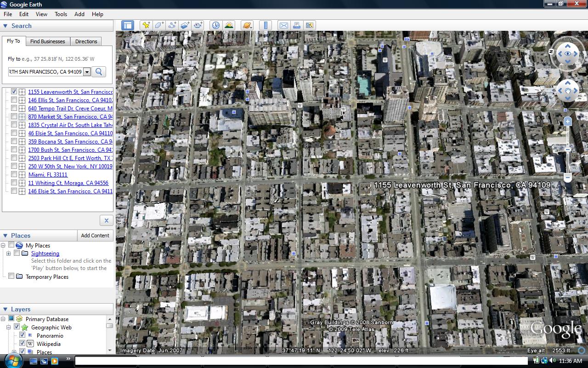
Task: Uncheck the Geographic Web layer checkbox
Action: (17, 327)
